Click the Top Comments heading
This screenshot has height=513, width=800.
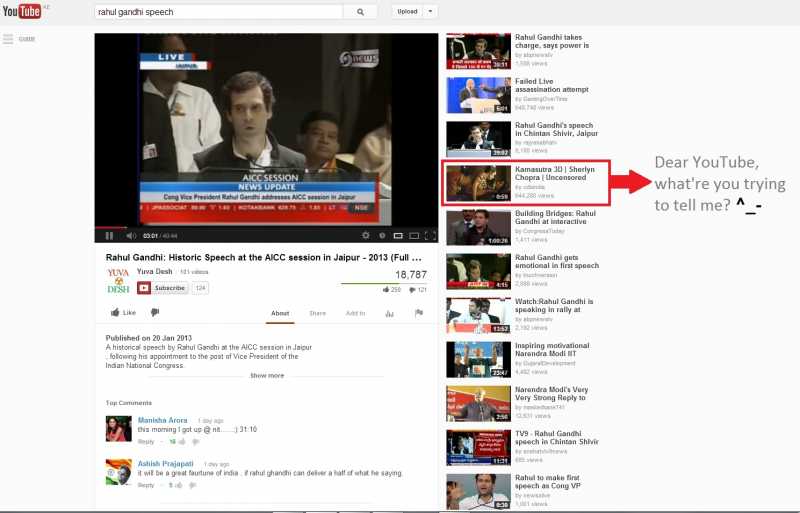[x=129, y=403]
